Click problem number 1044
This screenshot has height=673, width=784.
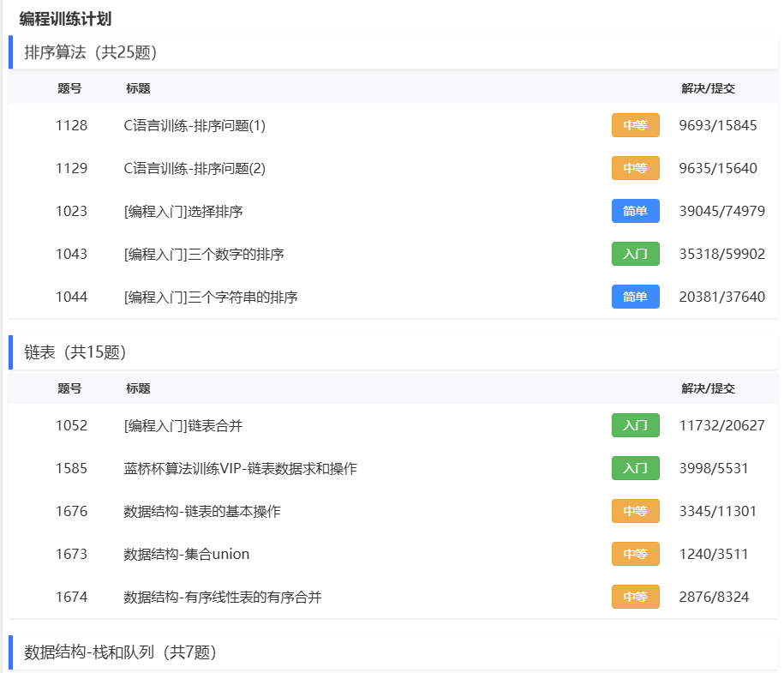(x=71, y=297)
